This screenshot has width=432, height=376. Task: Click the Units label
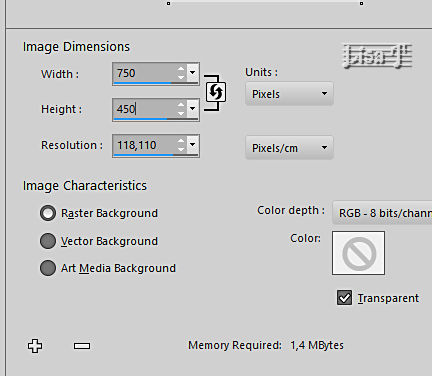tap(261, 72)
